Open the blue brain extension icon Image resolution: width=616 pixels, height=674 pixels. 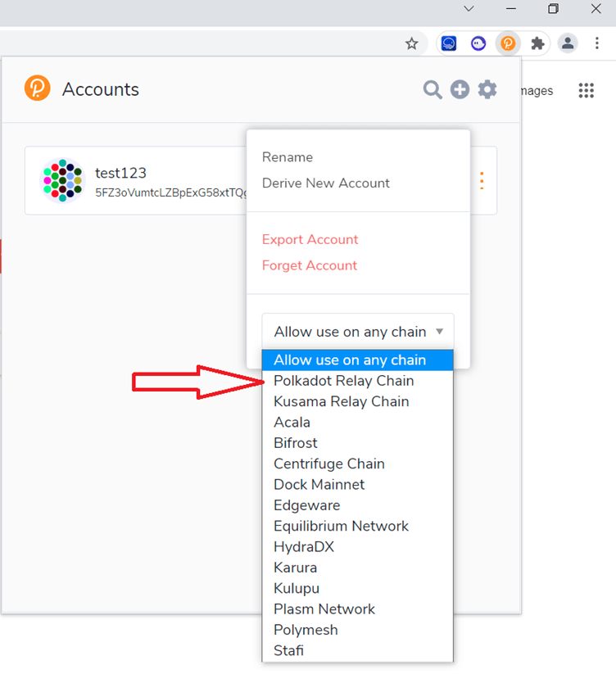pos(449,43)
